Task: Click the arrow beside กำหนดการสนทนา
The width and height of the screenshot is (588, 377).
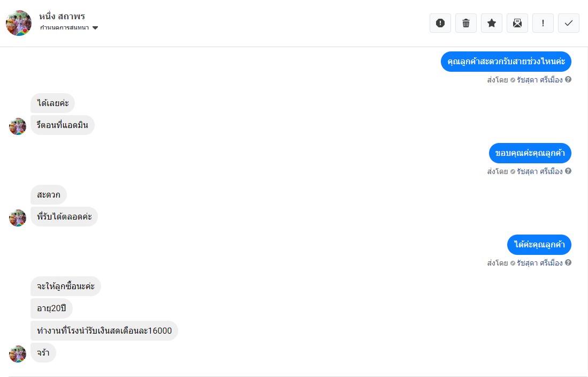Action: (95, 28)
